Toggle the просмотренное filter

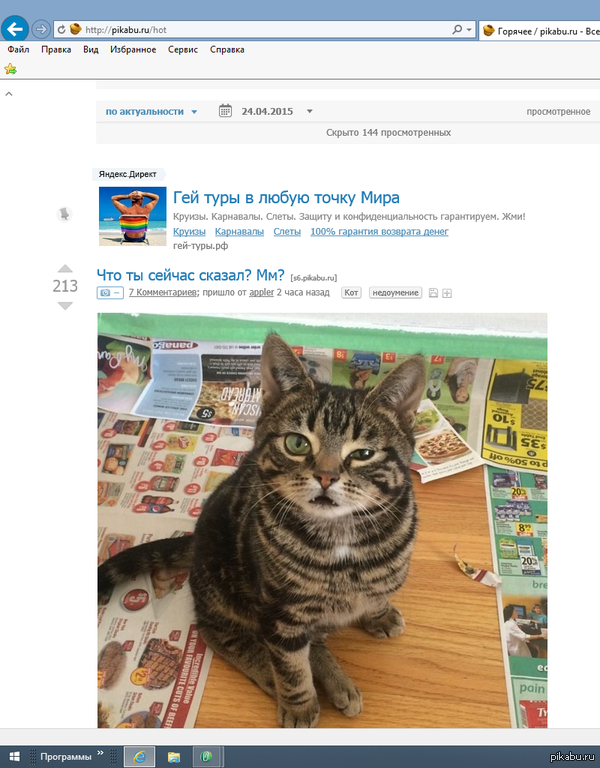(x=558, y=112)
